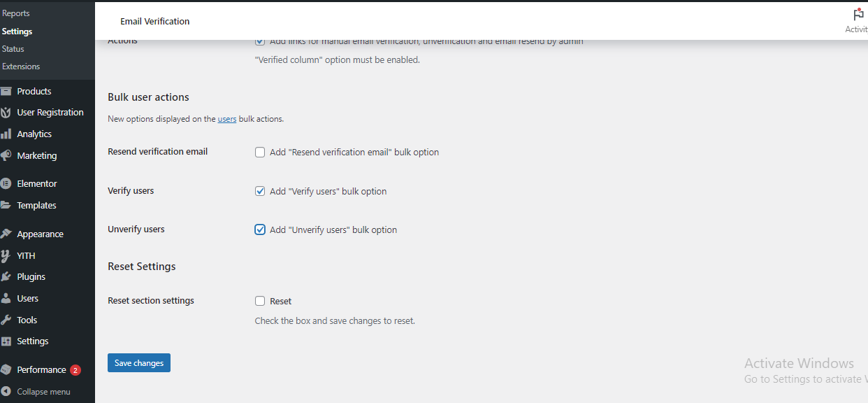868x403 pixels.
Task: Open the Status submenu item
Action: (x=13, y=49)
